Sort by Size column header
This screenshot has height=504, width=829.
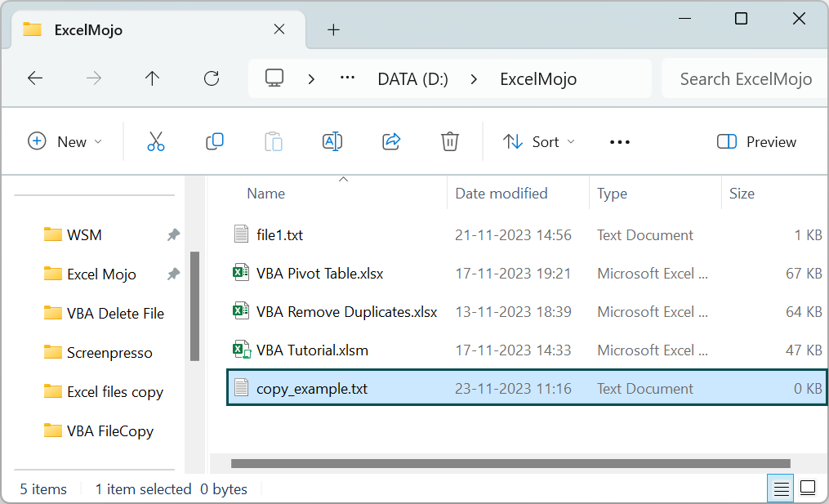point(742,194)
